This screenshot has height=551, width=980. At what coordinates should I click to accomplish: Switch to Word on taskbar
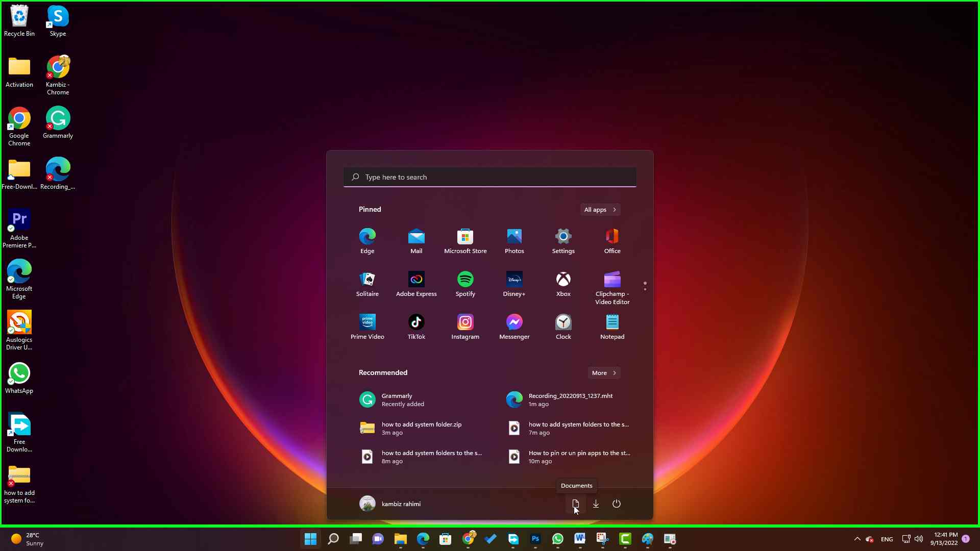[580, 539]
